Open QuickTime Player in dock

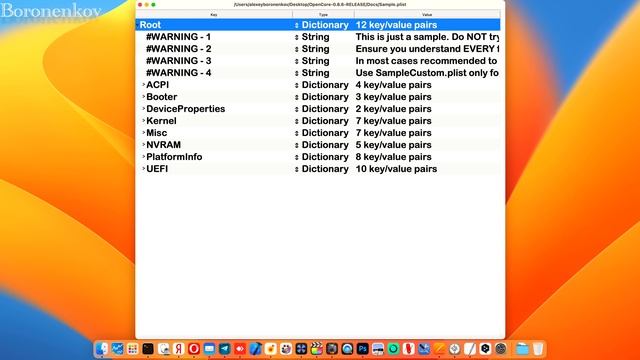point(347,349)
